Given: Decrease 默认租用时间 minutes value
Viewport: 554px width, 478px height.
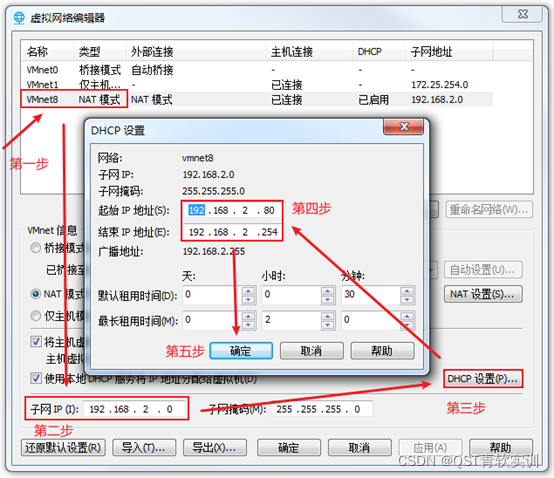Looking at the screenshot, I should click(407, 299).
